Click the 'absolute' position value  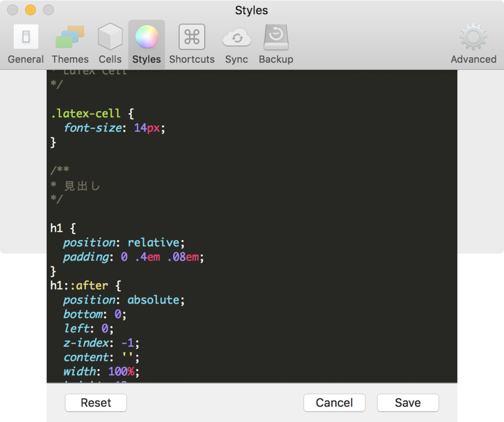coord(154,300)
